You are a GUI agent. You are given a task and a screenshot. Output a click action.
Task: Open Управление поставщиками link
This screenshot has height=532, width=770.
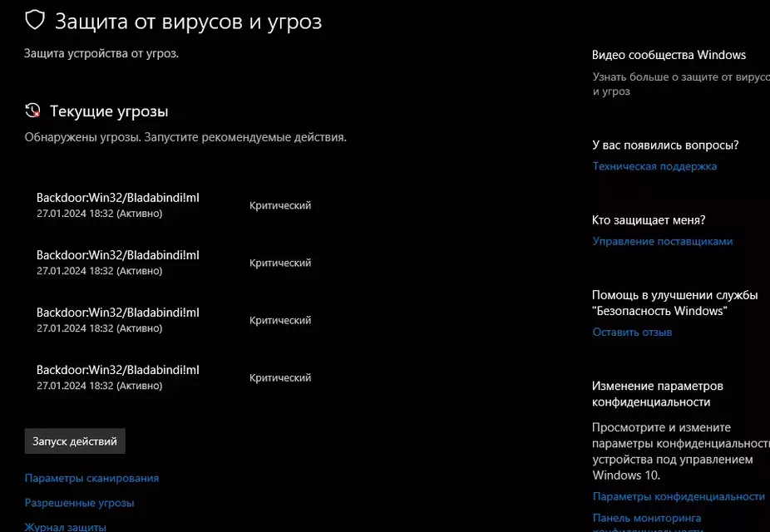coord(663,241)
